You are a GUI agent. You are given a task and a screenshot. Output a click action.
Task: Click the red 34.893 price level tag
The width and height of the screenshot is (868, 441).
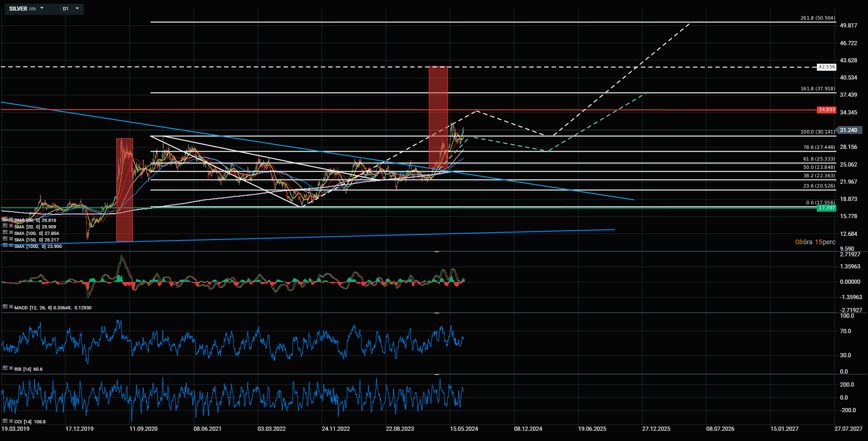click(827, 110)
